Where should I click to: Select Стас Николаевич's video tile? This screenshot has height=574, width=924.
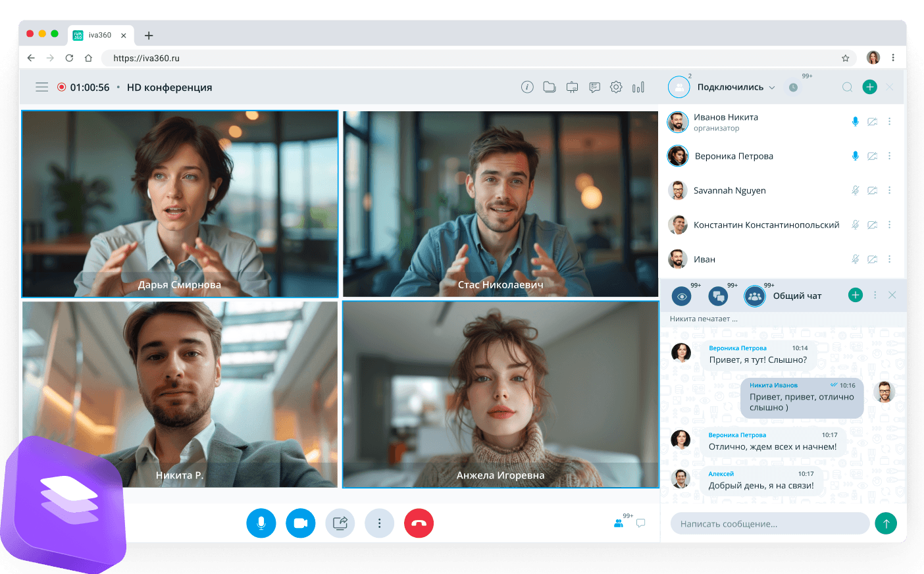coord(501,204)
